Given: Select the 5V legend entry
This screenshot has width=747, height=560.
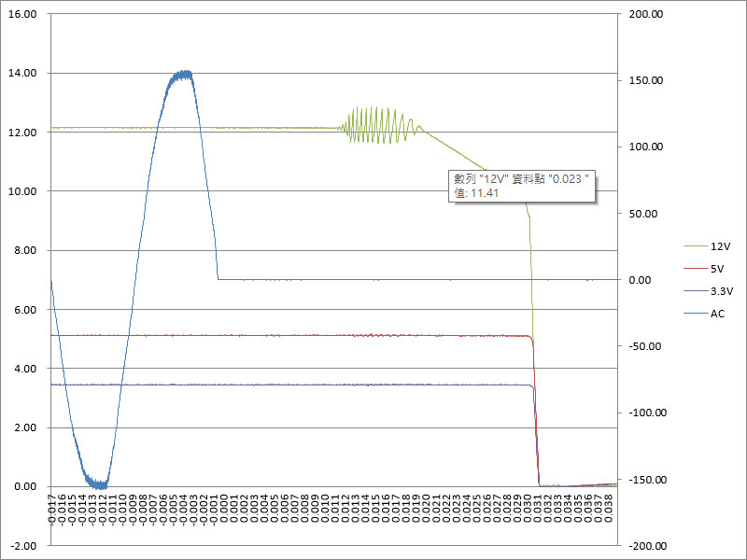Looking at the screenshot, I should 704,269.
